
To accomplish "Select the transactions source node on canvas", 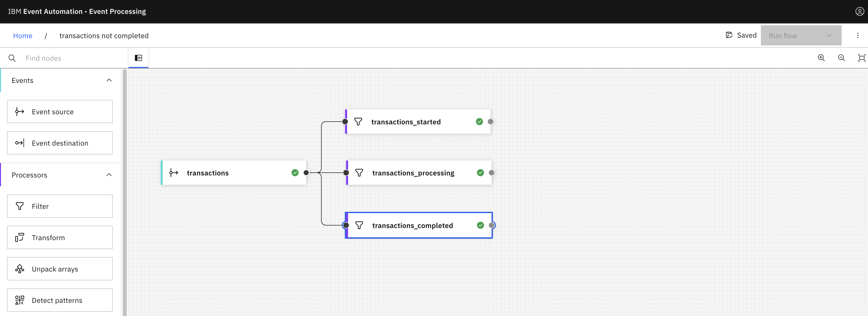I will click(233, 173).
